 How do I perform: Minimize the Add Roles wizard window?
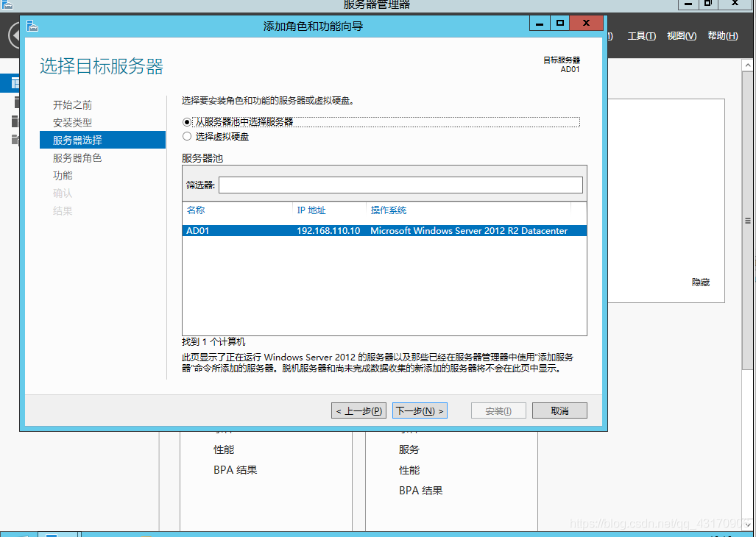539,24
